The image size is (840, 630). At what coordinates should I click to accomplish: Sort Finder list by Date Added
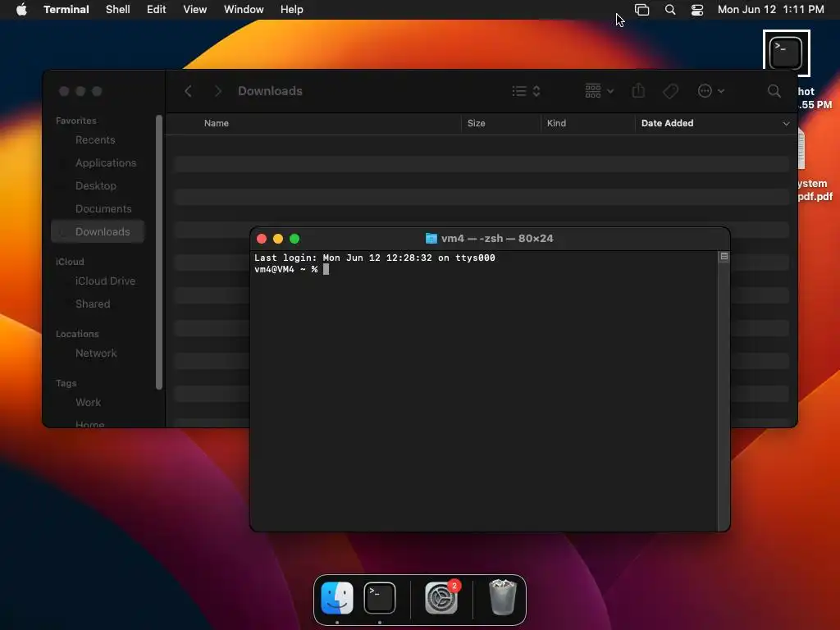[x=667, y=123]
